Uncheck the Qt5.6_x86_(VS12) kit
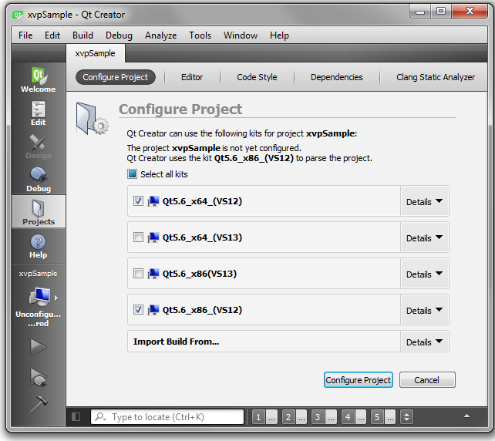This screenshot has width=495, height=441. (x=138, y=310)
